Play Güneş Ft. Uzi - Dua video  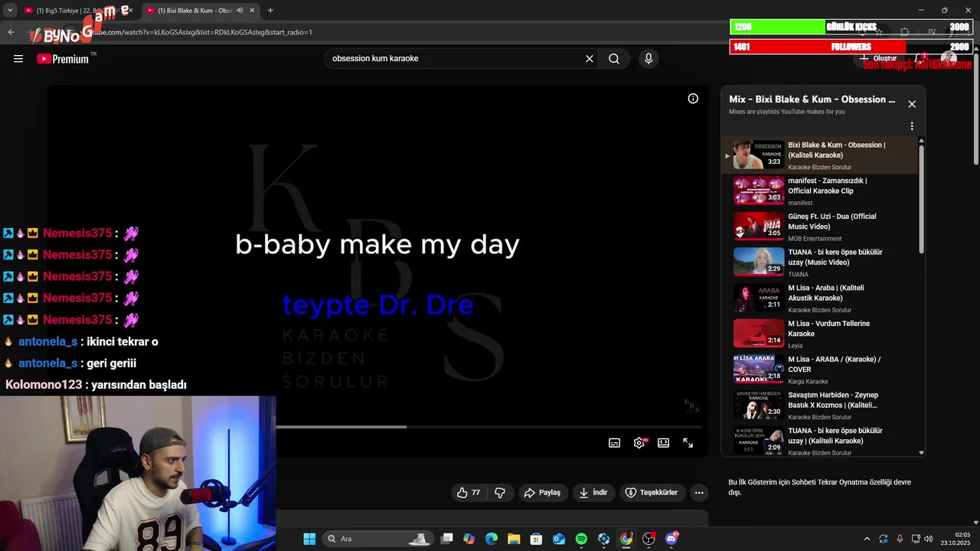pos(820,227)
